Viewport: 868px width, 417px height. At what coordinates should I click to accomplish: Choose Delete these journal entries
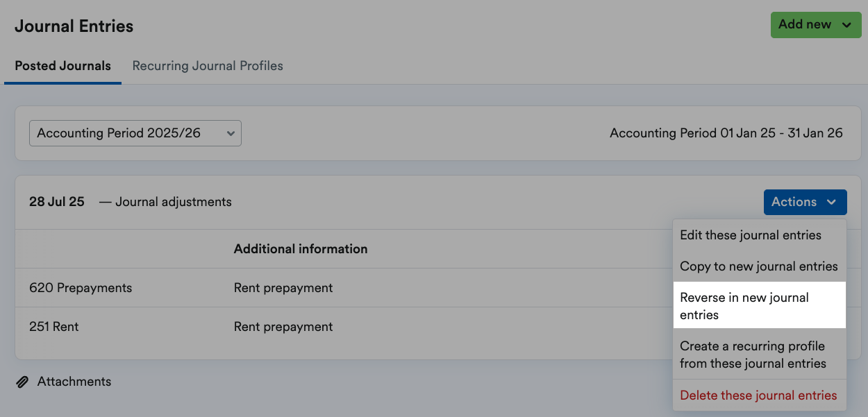(760, 395)
